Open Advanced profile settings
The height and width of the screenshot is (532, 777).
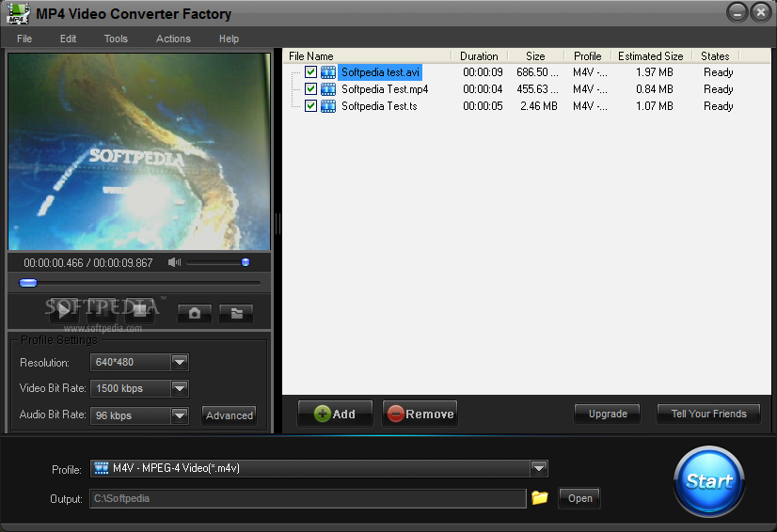[x=230, y=415]
